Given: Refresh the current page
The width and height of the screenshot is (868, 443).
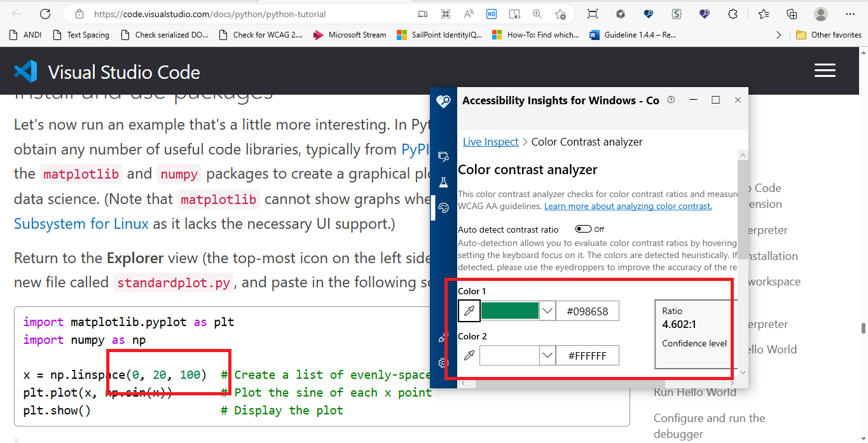Looking at the screenshot, I should click(44, 13).
